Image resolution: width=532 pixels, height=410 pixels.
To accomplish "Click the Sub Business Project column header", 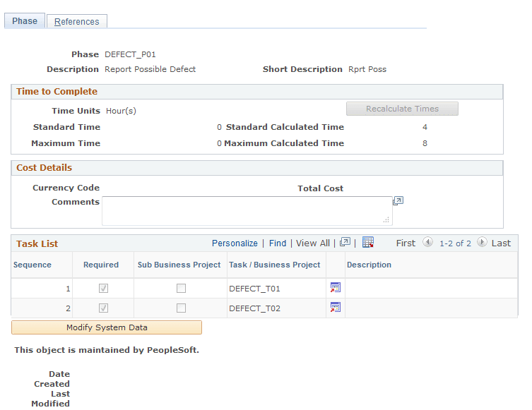I will click(179, 265).
